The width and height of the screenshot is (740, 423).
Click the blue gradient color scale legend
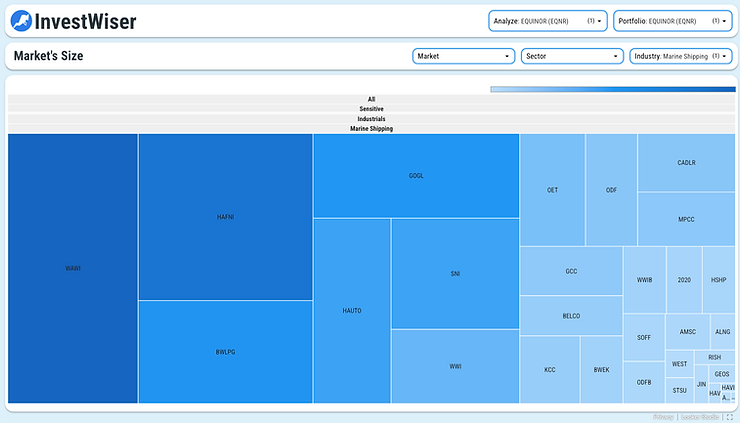pos(613,89)
